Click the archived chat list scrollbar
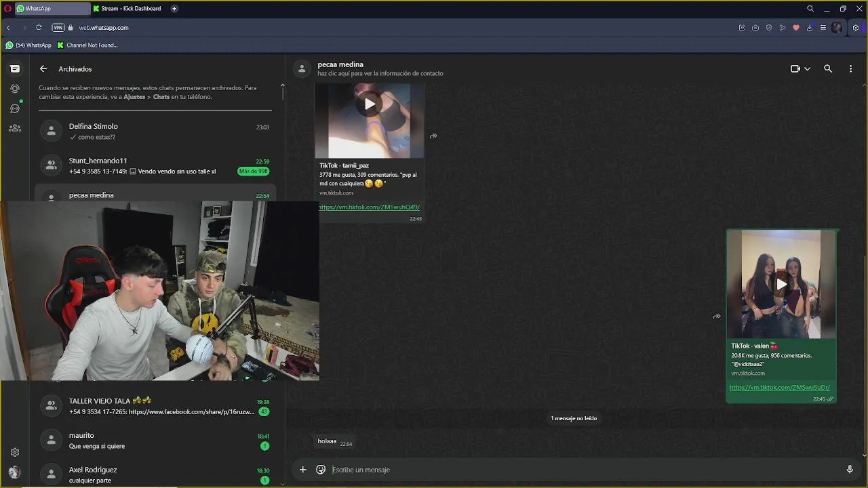 (x=283, y=93)
